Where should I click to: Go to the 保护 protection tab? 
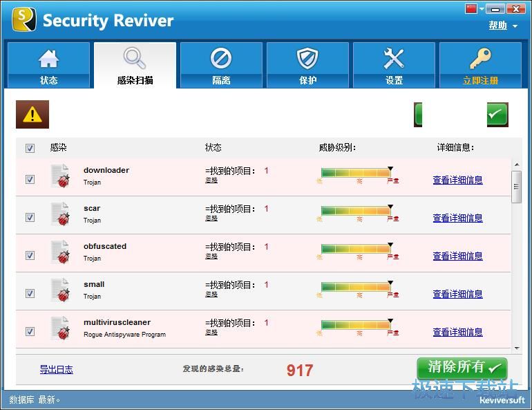pyautogui.click(x=307, y=65)
